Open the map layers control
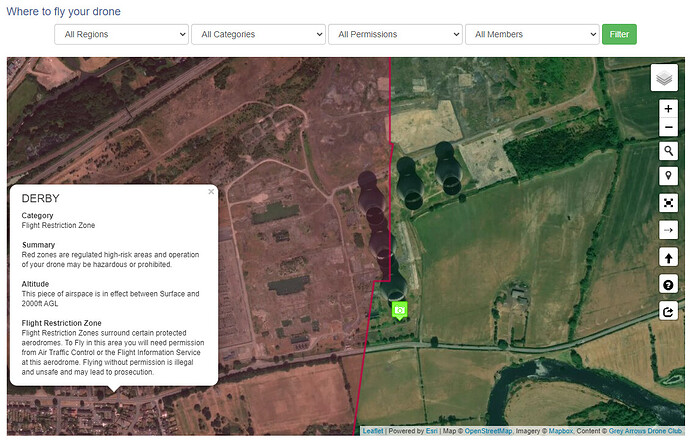Image resolution: width=690 pixels, height=440 pixels. pos(665,77)
